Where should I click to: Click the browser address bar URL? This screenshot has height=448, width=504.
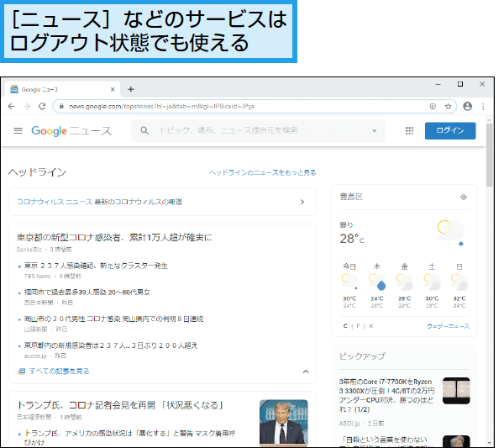161,106
